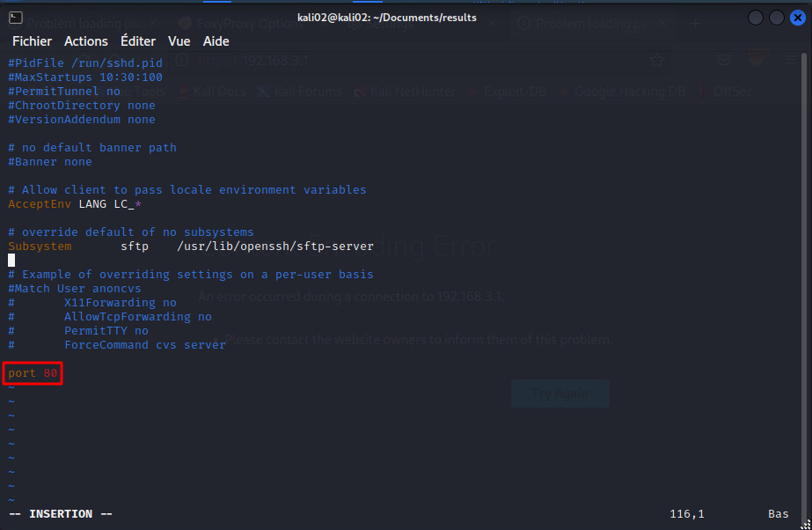The height and width of the screenshot is (530, 812).
Task: Click the '#MaxStartups 10:30:100' line
Action: point(85,77)
